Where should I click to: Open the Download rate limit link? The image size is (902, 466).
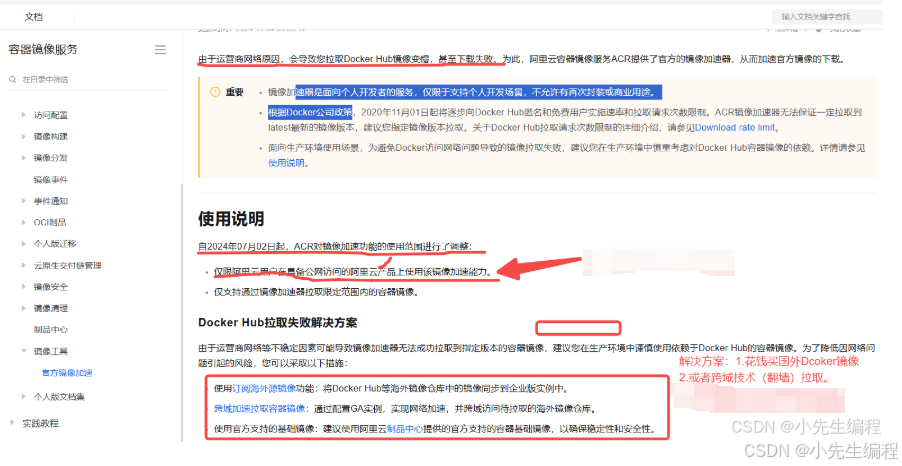[x=735, y=128]
